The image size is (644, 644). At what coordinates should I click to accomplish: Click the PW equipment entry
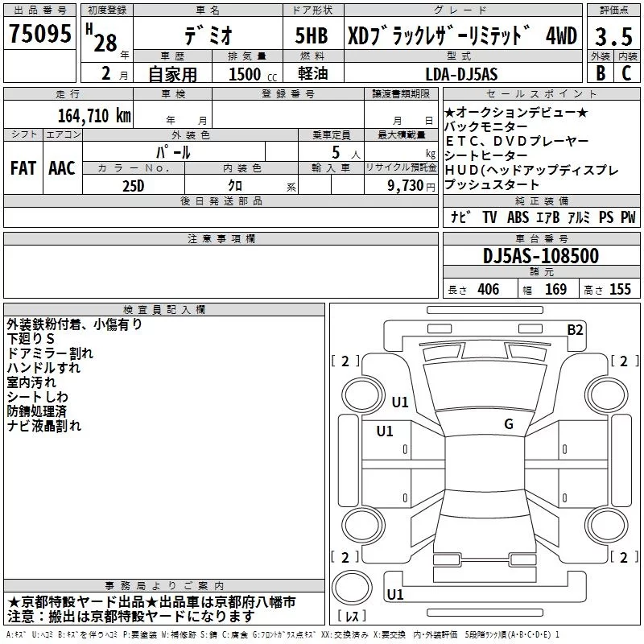click(628, 217)
